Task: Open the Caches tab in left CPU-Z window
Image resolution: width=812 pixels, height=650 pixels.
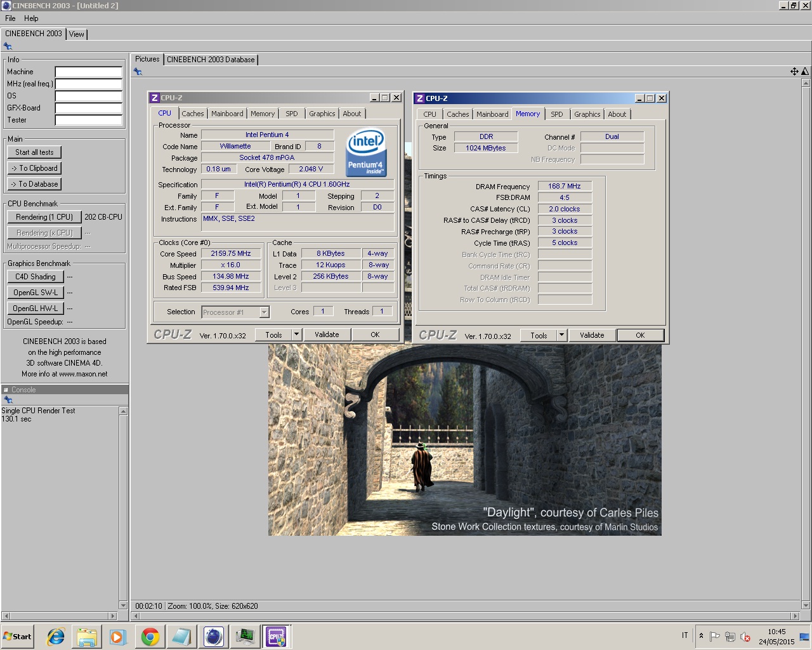Action: point(193,114)
